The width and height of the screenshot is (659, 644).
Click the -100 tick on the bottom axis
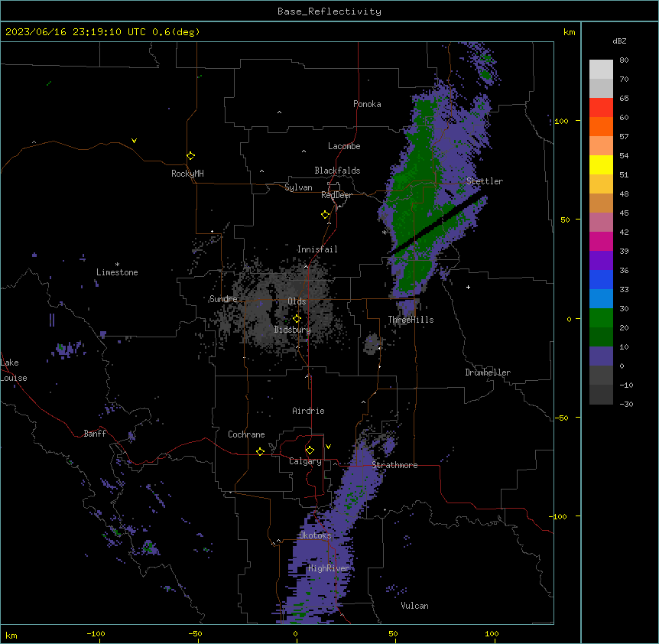click(x=96, y=633)
